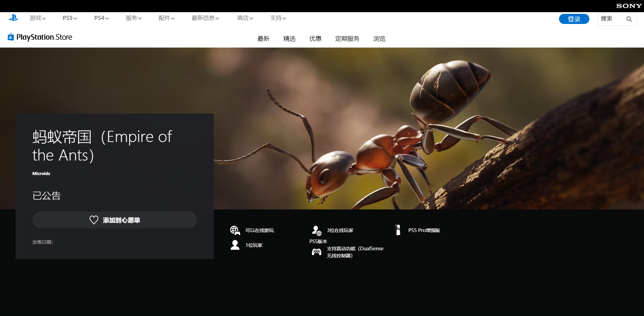644x316 pixels.
Task: Switch to the 优惠 store tab
Action: (x=315, y=39)
